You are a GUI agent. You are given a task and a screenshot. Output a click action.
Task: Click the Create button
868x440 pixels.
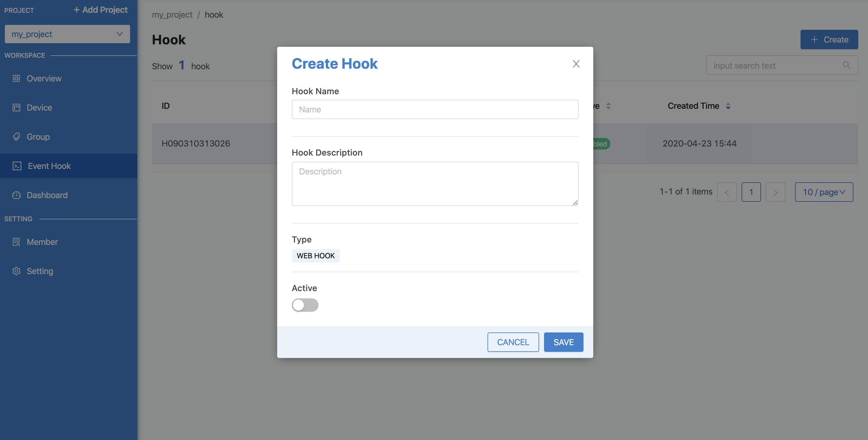point(829,40)
